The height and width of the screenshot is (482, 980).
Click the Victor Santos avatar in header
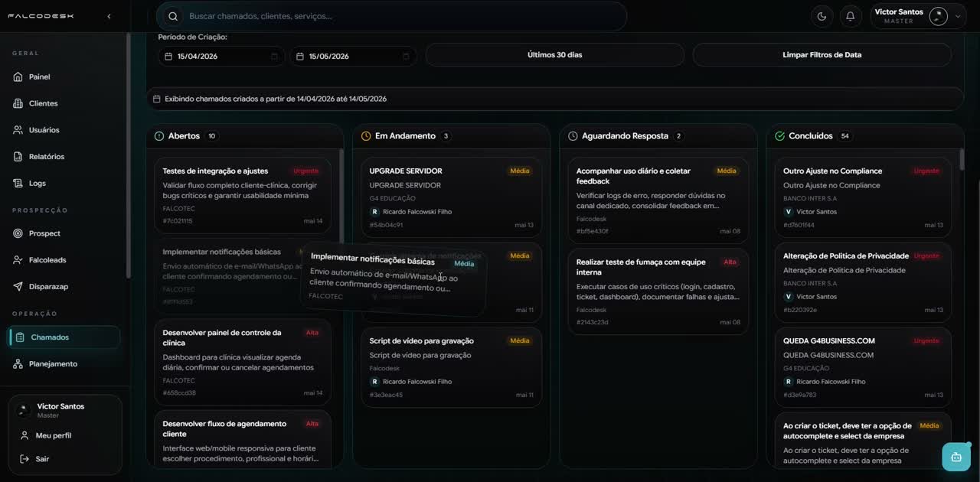click(x=938, y=16)
